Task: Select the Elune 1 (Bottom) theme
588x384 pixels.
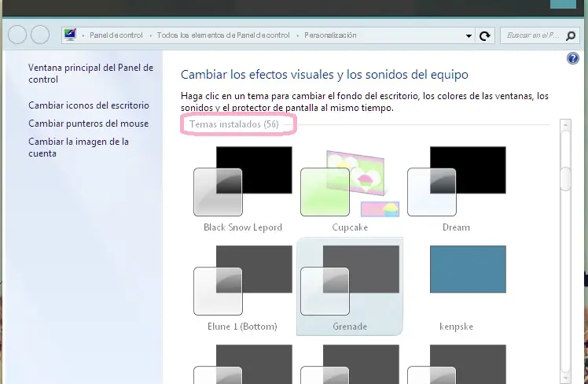Action: tap(243, 288)
